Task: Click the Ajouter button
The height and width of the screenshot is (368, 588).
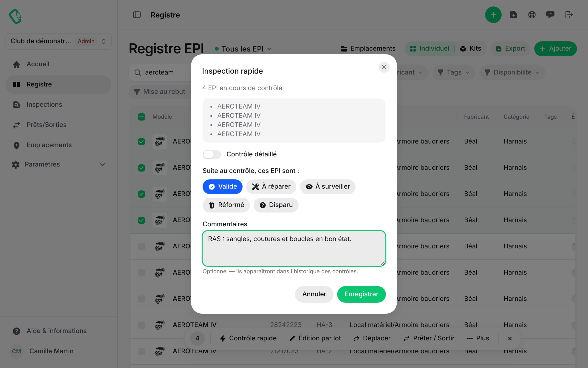Action: pyautogui.click(x=555, y=49)
